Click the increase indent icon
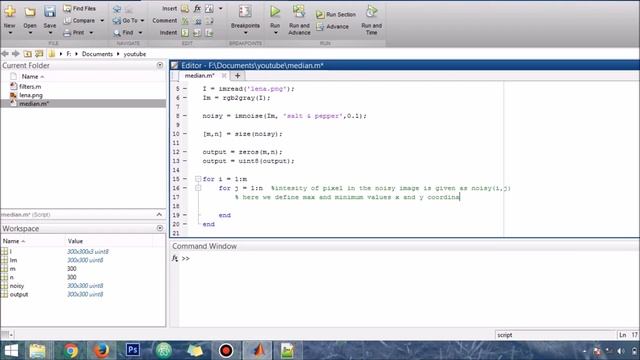Image resolution: width=640 pixels, height=360 pixels. tap(197, 33)
